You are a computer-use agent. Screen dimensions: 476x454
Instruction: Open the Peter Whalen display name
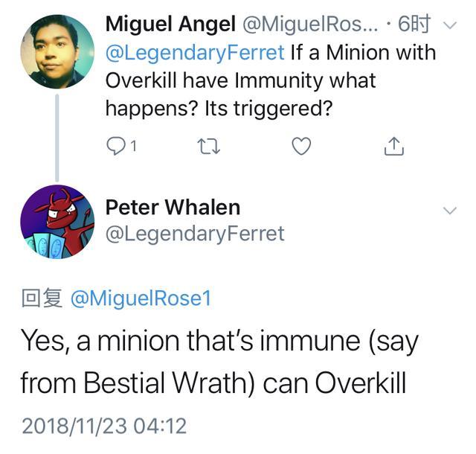(x=173, y=205)
